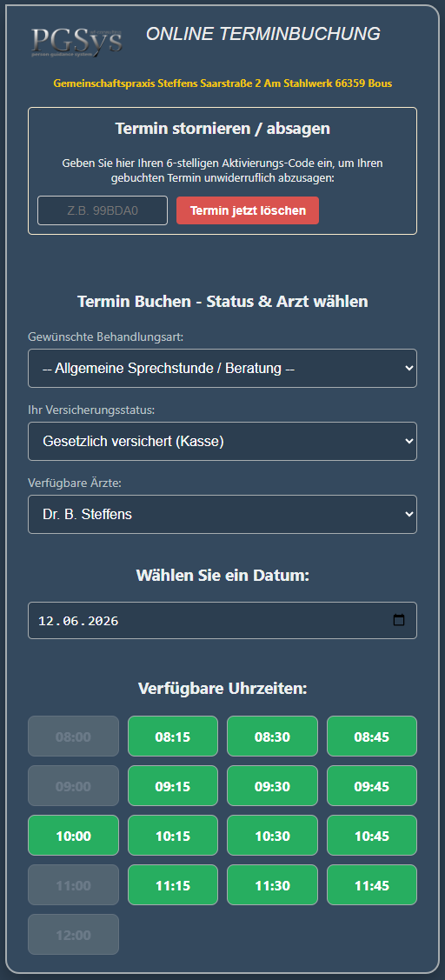Click the Gemeinschaftspraxis Steffens address text
The width and height of the screenshot is (445, 980).
222,83
